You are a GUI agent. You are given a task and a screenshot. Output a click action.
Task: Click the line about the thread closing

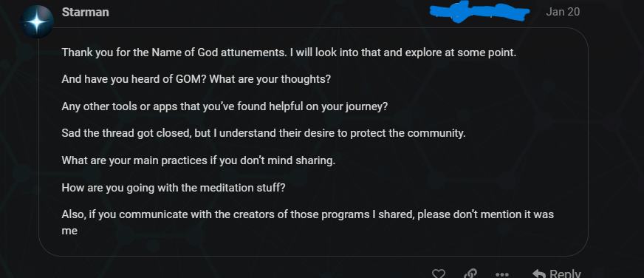[264, 134]
